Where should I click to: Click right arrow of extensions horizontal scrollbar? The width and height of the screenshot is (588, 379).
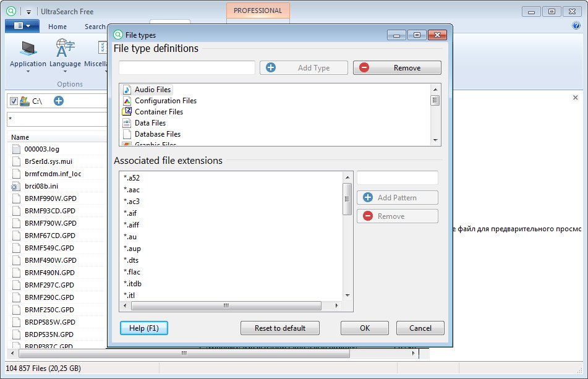336,305
